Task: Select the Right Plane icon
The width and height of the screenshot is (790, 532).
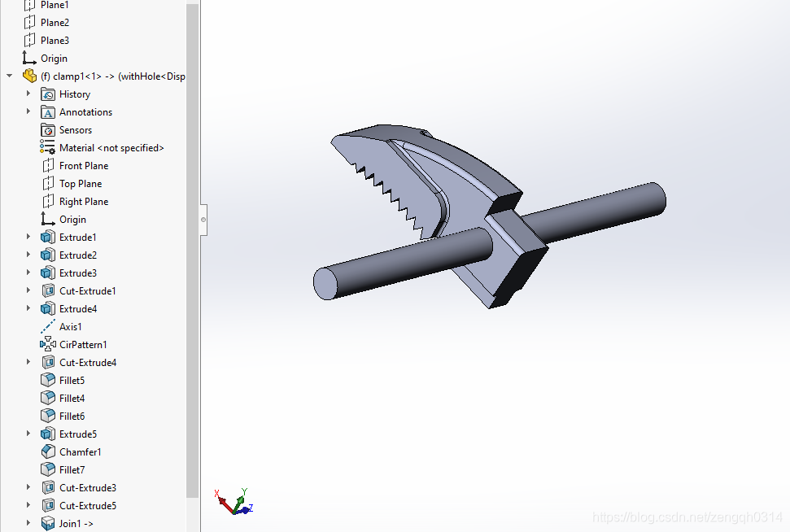Action: tap(48, 201)
